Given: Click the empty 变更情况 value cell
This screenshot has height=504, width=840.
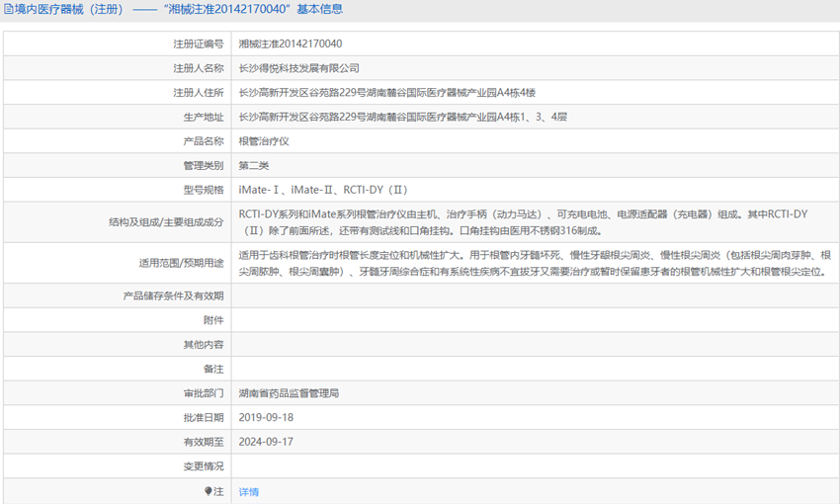Looking at the screenshot, I should (536, 466).
